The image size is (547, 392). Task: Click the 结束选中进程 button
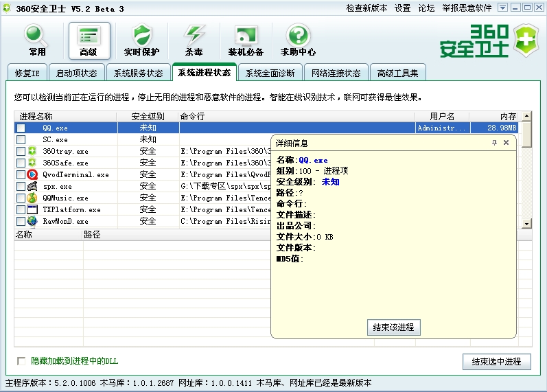pos(496,361)
